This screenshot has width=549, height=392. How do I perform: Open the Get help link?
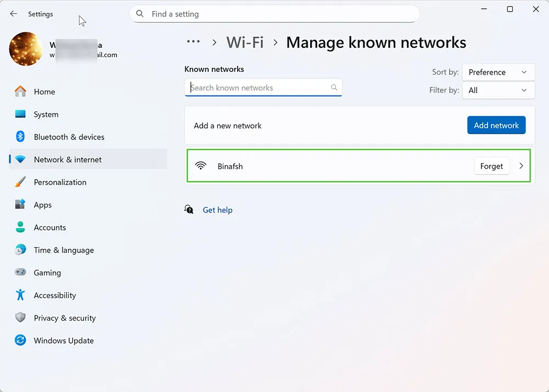tap(217, 210)
